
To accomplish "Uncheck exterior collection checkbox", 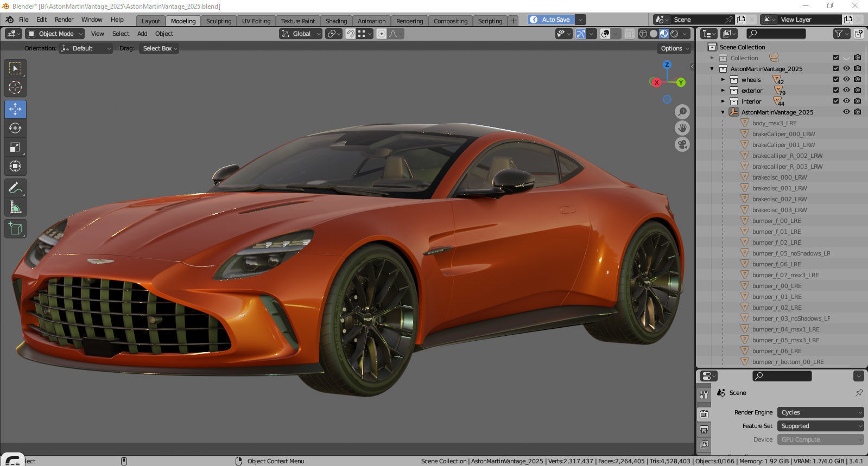I will tap(836, 90).
